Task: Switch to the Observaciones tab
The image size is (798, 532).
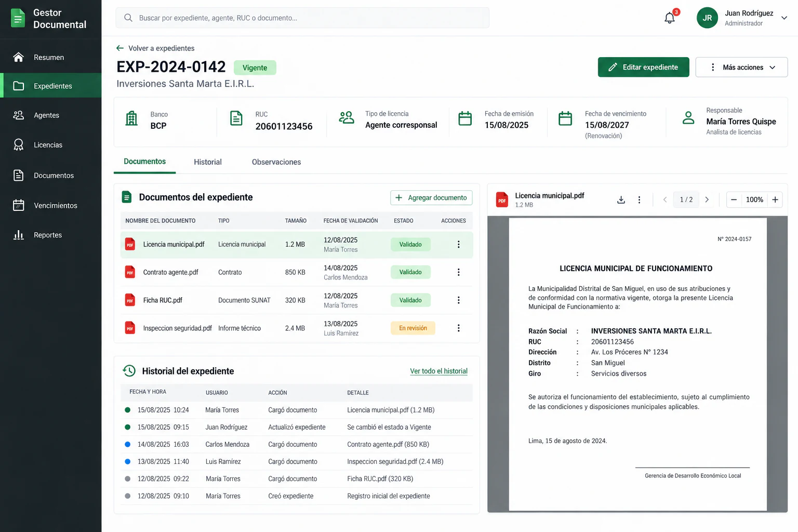Action: click(x=276, y=162)
